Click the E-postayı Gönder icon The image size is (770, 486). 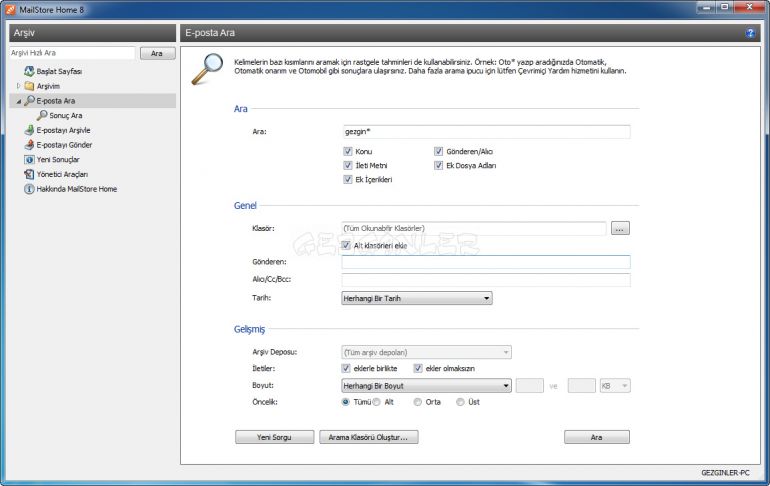(x=29, y=145)
